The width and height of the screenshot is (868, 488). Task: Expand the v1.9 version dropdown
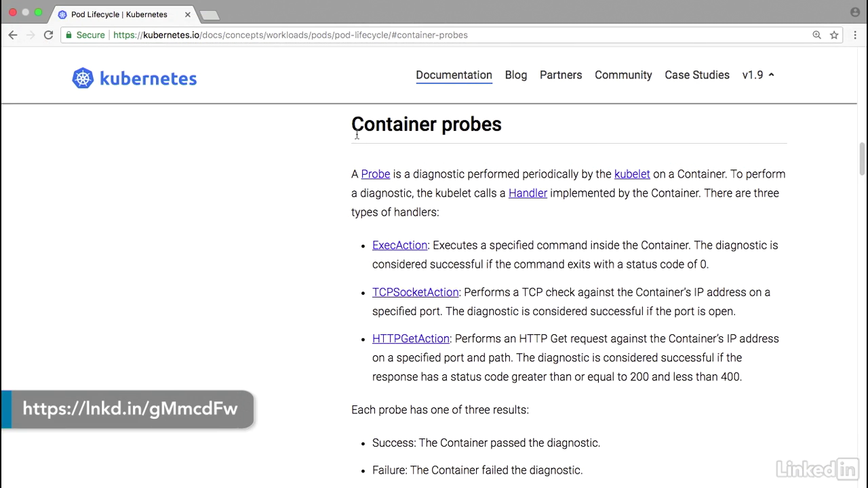pyautogui.click(x=758, y=75)
